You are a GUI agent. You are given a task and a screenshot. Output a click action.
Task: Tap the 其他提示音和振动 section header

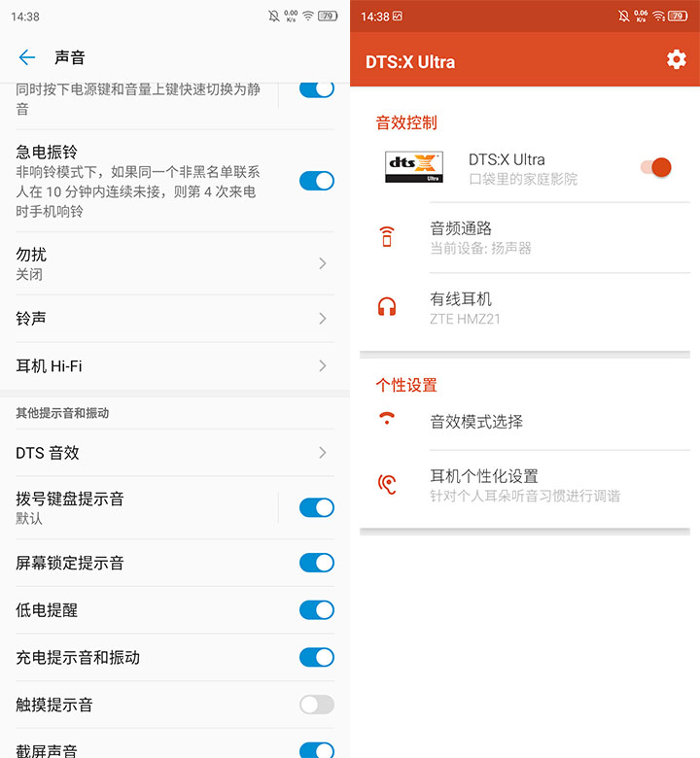coord(62,413)
